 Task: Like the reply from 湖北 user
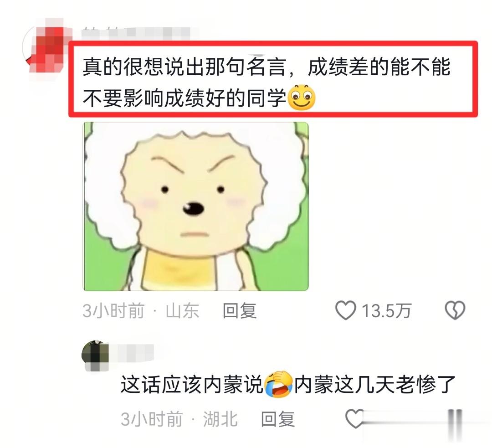coord(355,418)
